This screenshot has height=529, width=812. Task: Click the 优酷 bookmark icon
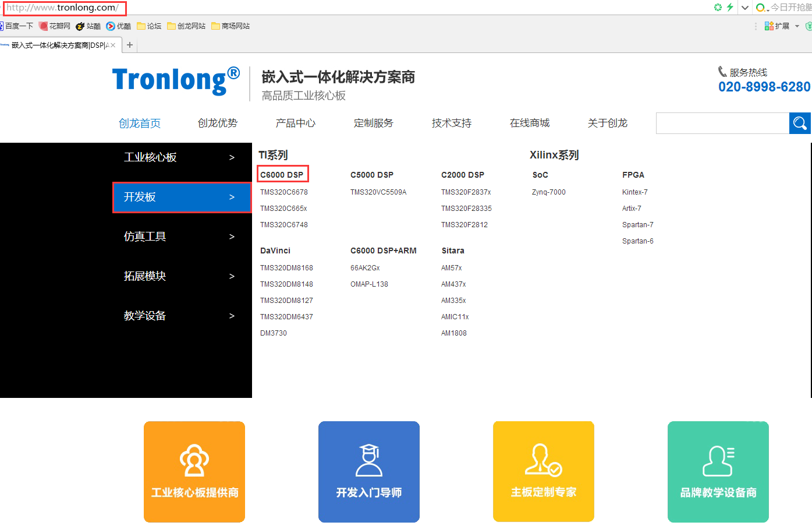pyautogui.click(x=111, y=26)
